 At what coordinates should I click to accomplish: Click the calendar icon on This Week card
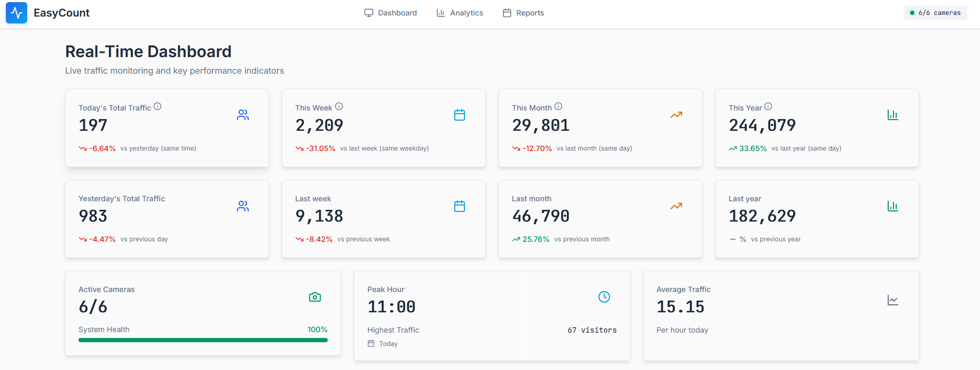(460, 115)
